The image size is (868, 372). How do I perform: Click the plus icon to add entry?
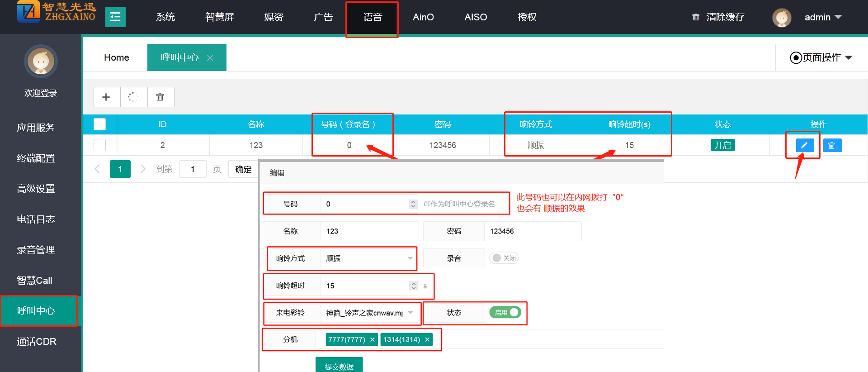click(x=106, y=97)
